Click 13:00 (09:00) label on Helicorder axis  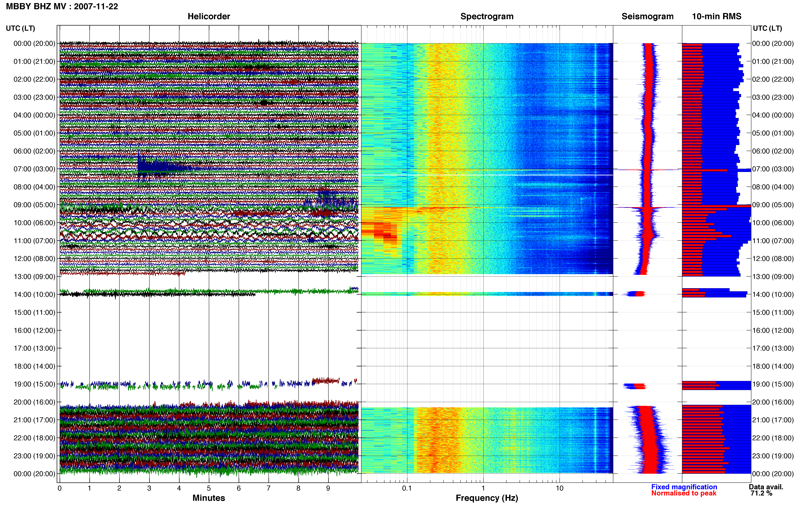point(34,277)
